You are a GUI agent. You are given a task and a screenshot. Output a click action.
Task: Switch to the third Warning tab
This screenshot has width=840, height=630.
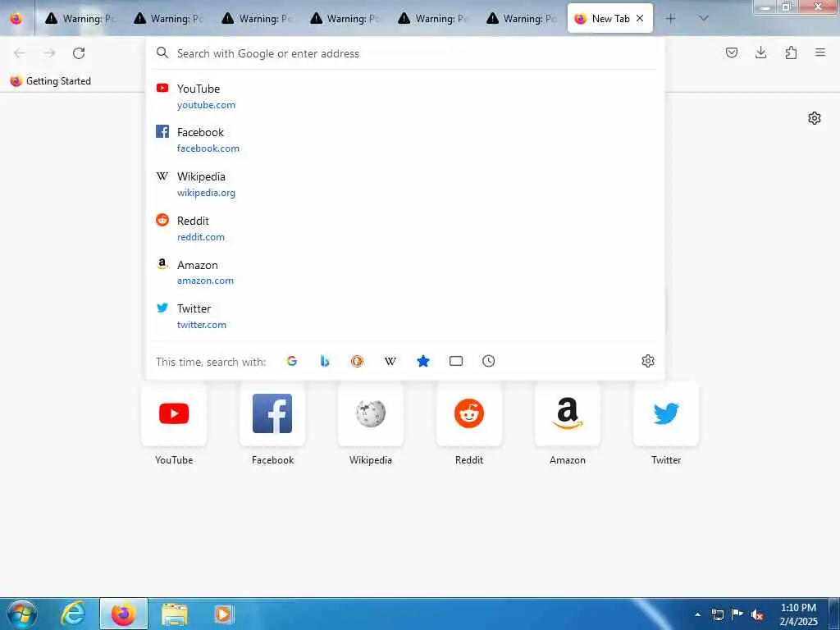[x=257, y=19]
